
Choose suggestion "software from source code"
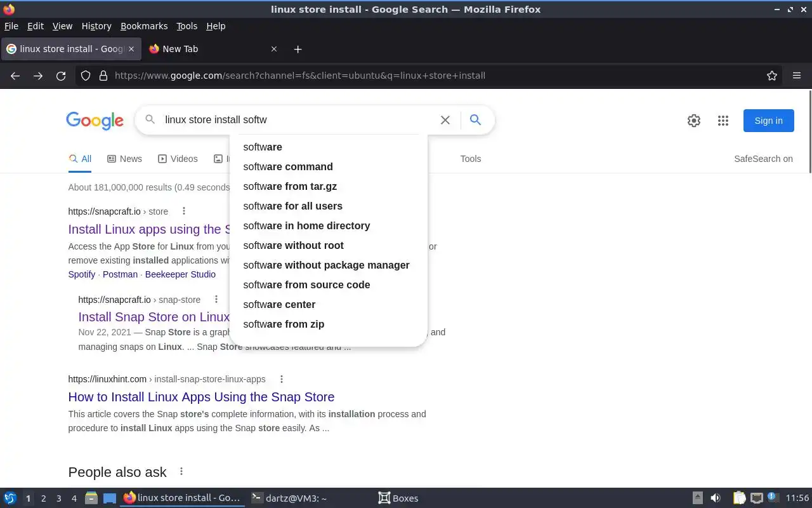click(329, 284)
